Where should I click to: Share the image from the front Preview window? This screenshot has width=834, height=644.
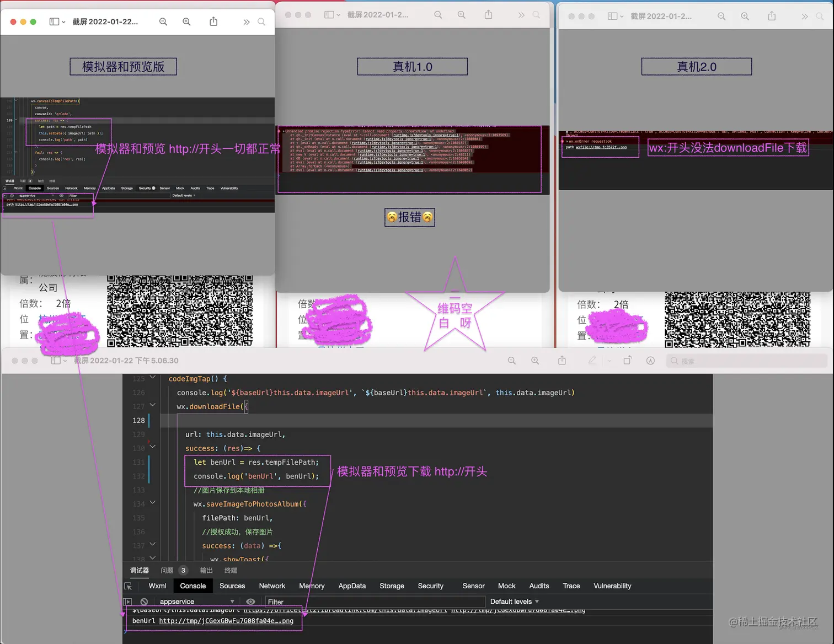213,21
